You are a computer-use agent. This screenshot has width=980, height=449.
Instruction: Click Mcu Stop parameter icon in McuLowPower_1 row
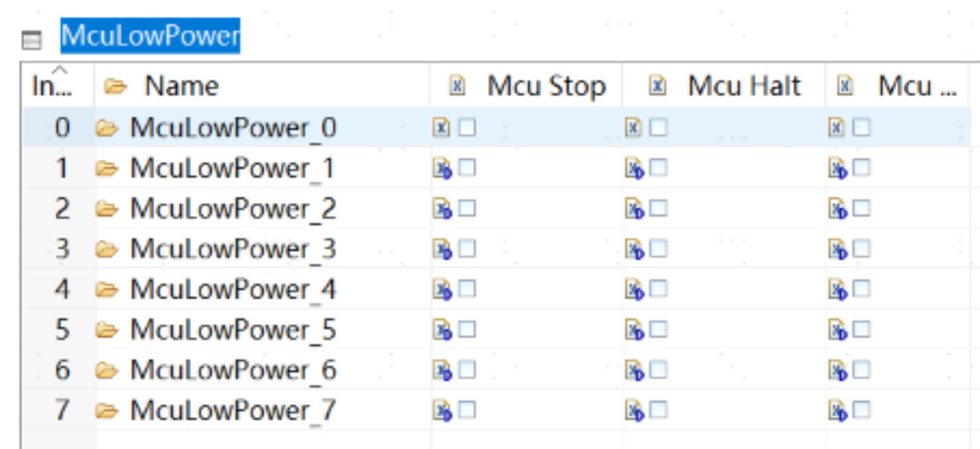(442, 169)
